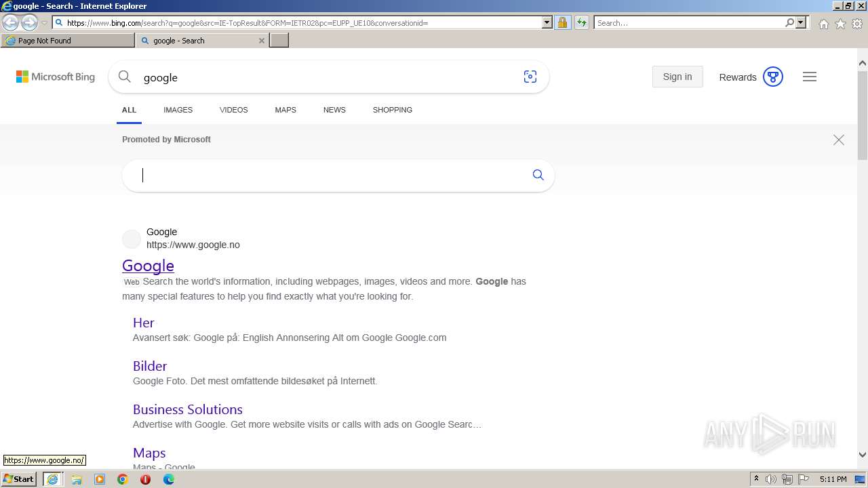Open the search provider dropdown arrow

click(801, 22)
